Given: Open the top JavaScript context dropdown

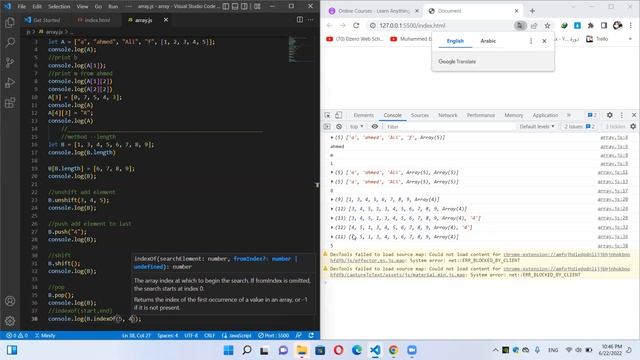Looking at the screenshot, I should [x=356, y=127].
